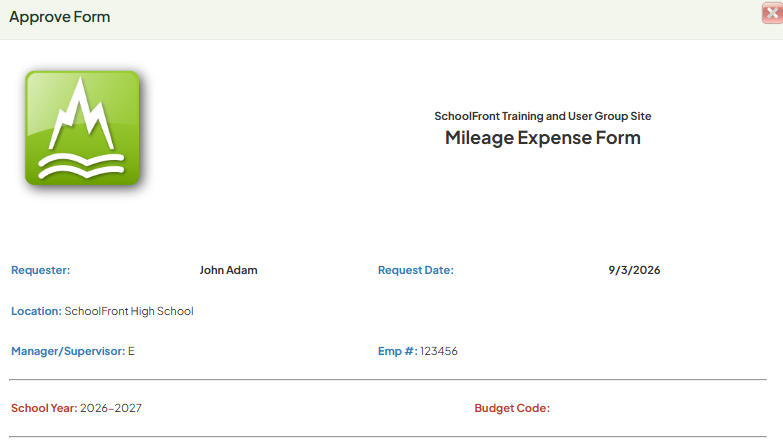Click the Location label
Viewport: 783px width, 445px height.
[36, 311]
